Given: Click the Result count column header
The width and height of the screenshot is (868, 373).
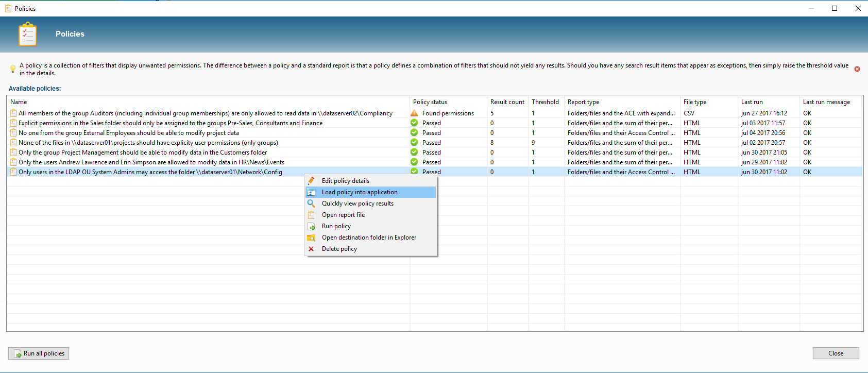Looking at the screenshot, I should tap(507, 102).
